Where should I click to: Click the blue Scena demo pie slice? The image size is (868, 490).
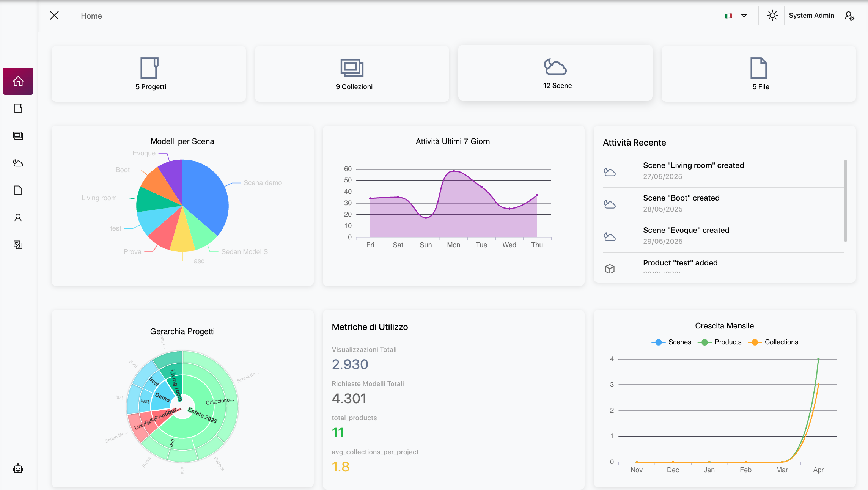[207, 197]
